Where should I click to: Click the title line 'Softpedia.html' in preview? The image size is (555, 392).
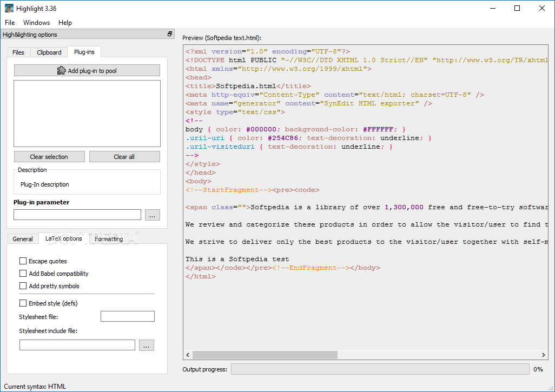point(248,86)
